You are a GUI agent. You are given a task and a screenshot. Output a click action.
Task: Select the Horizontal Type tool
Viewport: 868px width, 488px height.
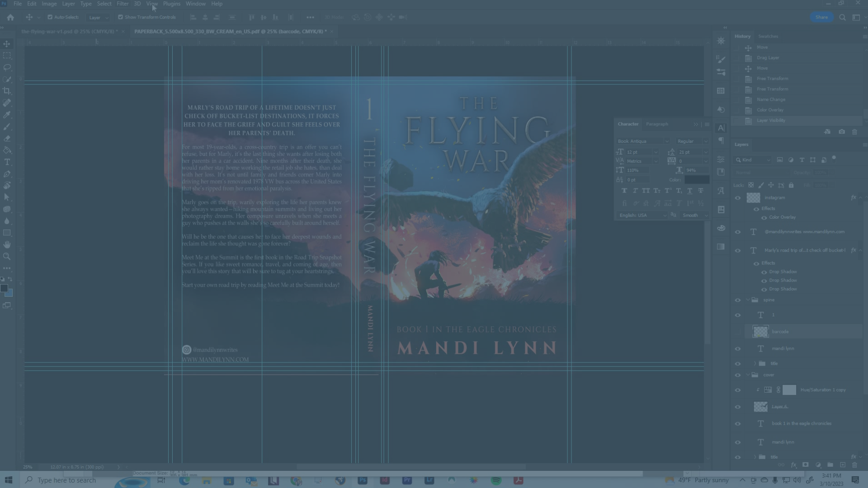[x=7, y=162]
